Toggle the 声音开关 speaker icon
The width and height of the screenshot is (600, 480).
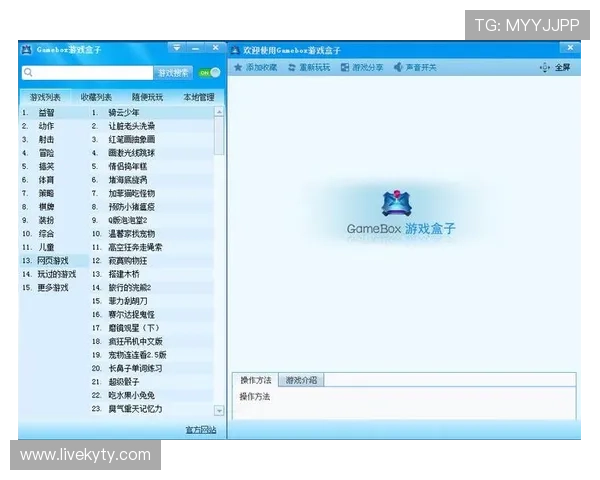tap(398, 67)
